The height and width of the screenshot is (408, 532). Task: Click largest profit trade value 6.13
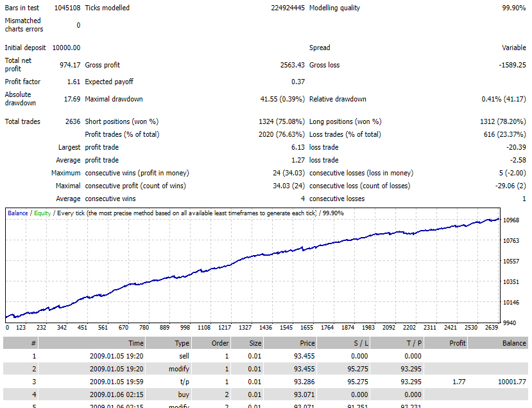coord(298,147)
